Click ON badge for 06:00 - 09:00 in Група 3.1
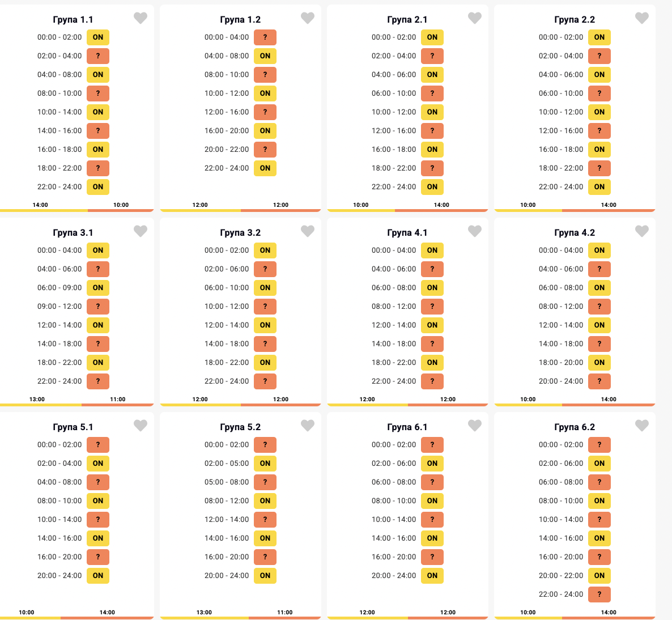Screen dimensions: 672x620 98,288
